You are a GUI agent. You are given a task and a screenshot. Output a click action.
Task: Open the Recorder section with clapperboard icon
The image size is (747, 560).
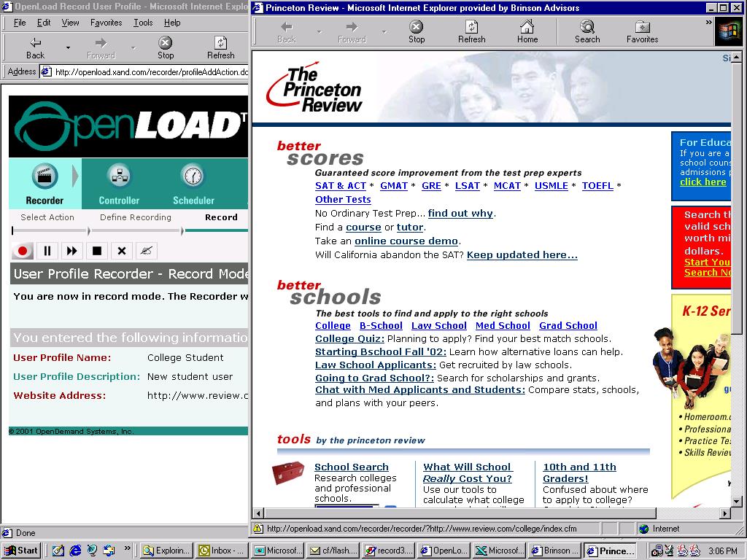click(44, 176)
